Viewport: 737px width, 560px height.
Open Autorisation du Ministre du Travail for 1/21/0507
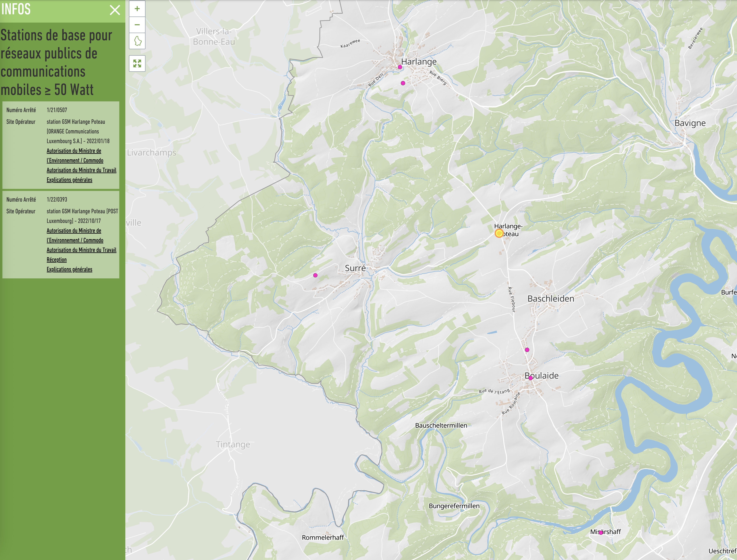[81, 170]
